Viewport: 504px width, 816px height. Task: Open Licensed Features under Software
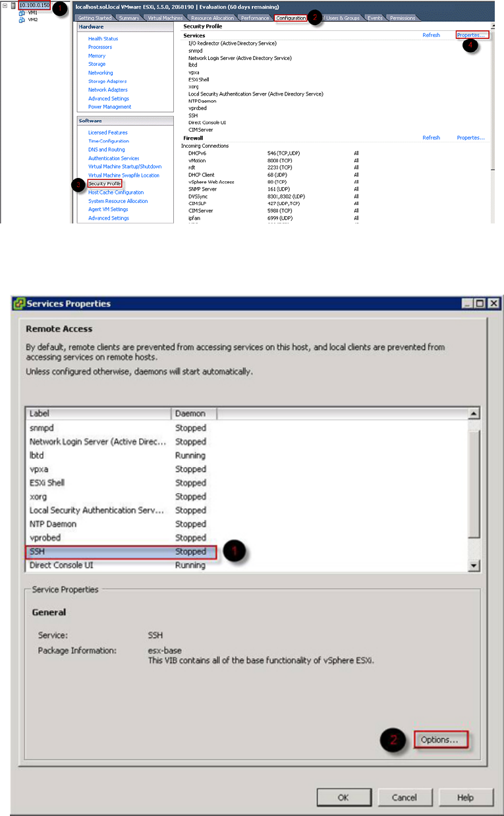tap(108, 133)
